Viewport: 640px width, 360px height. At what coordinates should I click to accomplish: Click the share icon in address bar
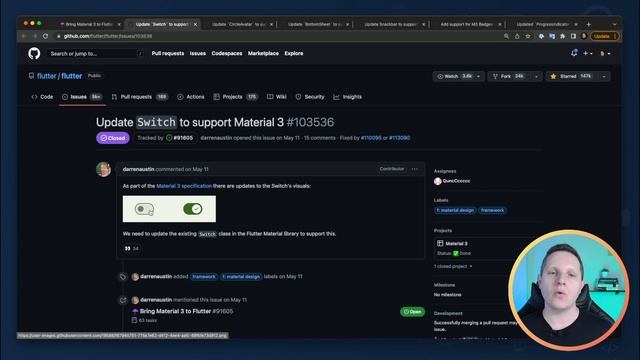click(x=517, y=36)
